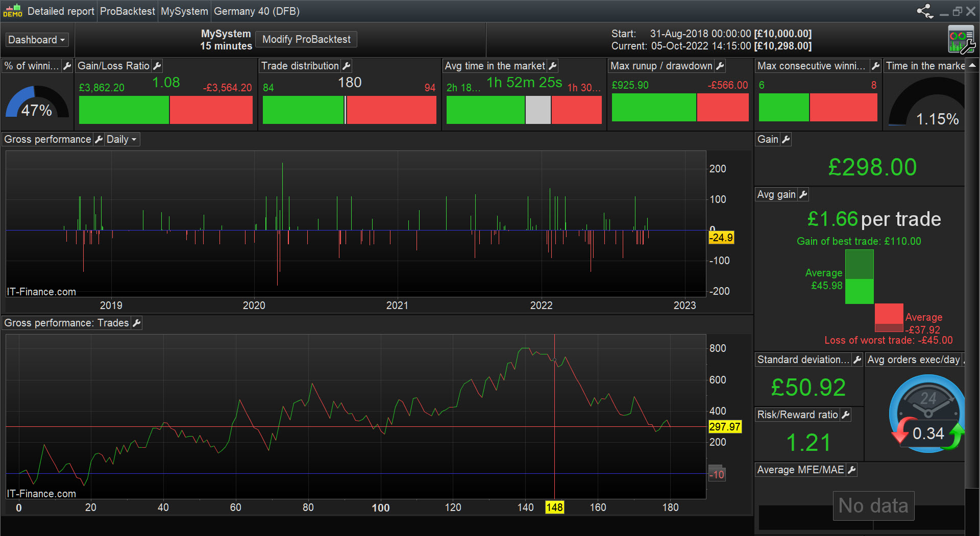Click wrench icon next to Risk/Reward ratio
The height and width of the screenshot is (536, 980).
click(845, 415)
